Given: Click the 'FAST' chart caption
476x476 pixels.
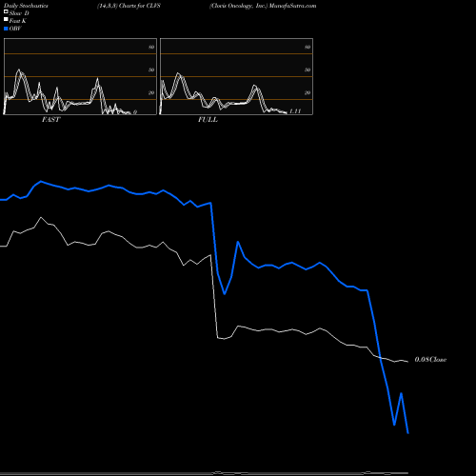Looking at the screenshot, I should 50,120.
